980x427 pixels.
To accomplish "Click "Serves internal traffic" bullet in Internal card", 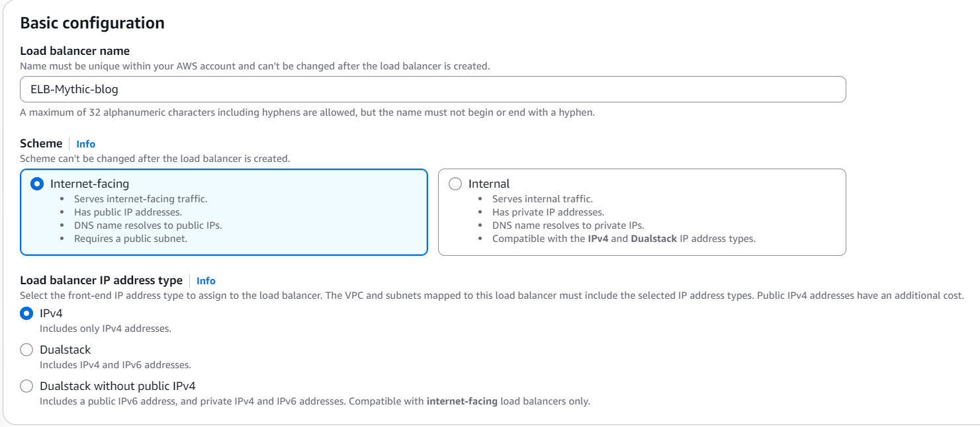I will click(542, 199).
